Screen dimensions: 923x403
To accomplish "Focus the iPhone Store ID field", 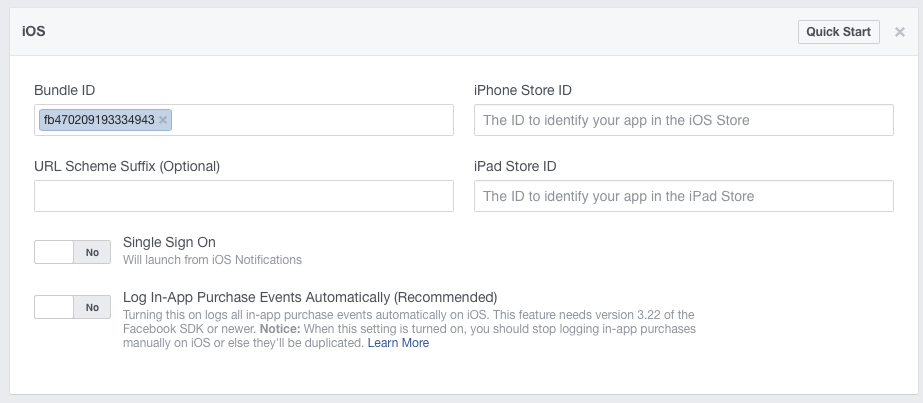I will click(683, 120).
